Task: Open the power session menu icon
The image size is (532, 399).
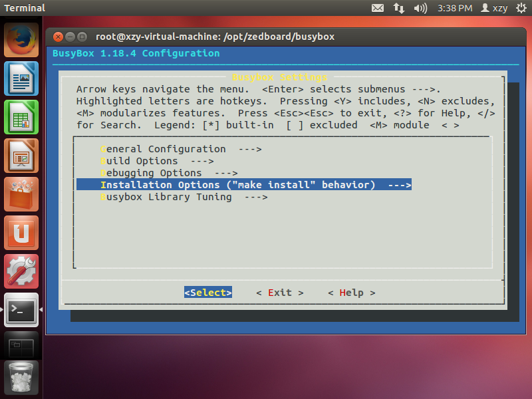Action: [521, 8]
